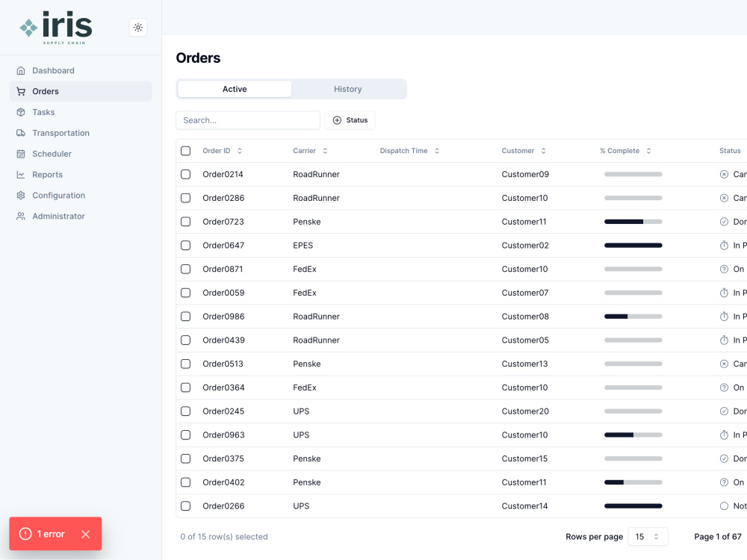Click cancelled status icon for Order0214
Image resolution: width=747 pixels, height=560 pixels.
[724, 174]
